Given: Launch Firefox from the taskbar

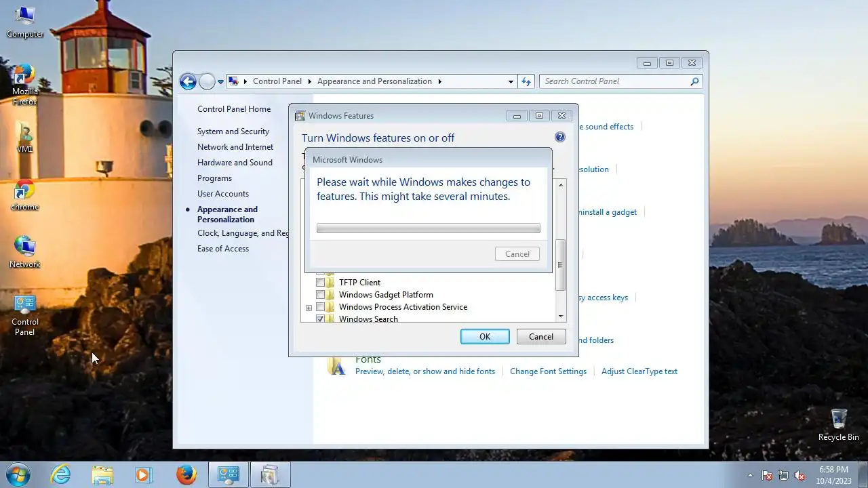Looking at the screenshot, I should pyautogui.click(x=186, y=474).
